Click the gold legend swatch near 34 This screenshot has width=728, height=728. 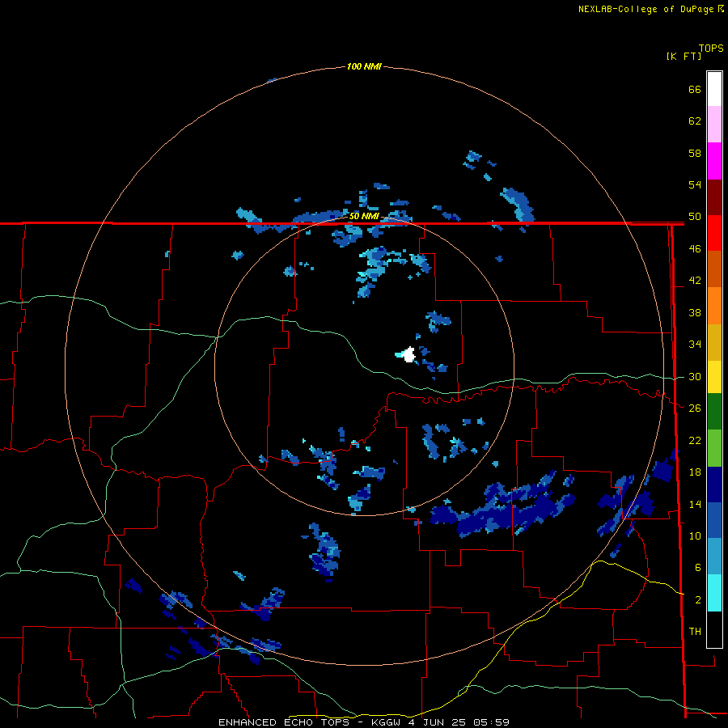click(x=714, y=342)
